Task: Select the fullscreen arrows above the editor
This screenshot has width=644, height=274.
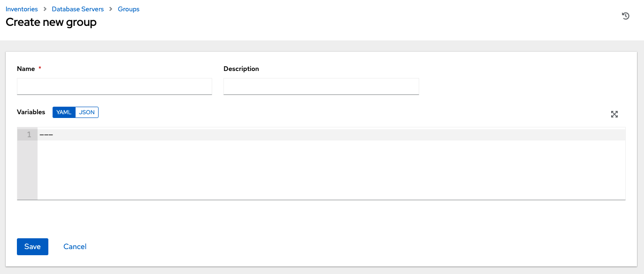Action: (614, 114)
